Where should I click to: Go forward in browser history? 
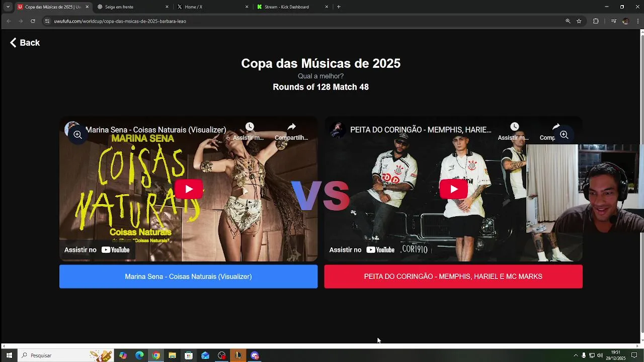21,21
